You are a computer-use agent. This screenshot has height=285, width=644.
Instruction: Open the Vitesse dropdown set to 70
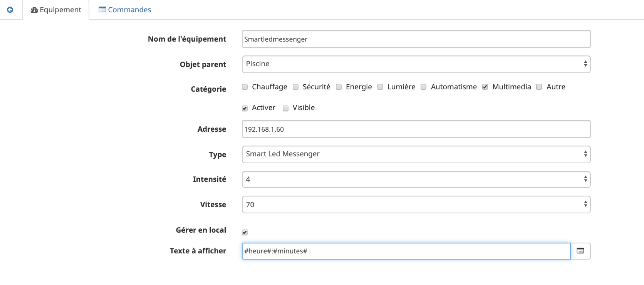[x=416, y=205]
